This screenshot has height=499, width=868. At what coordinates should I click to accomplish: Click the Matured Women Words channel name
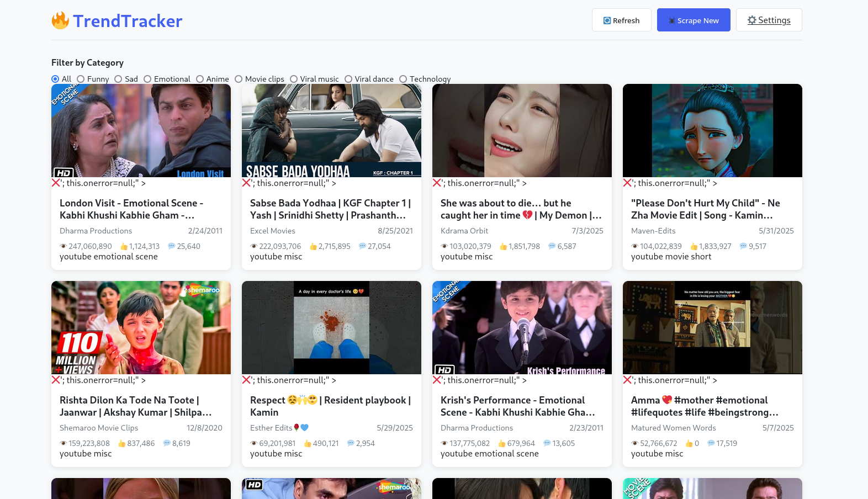(674, 428)
